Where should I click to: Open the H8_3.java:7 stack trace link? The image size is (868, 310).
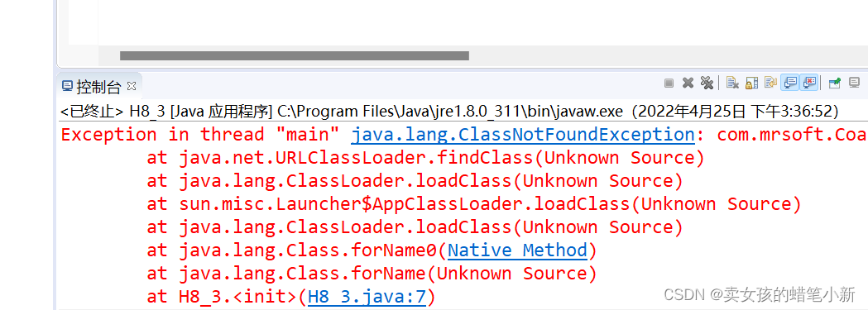367,297
